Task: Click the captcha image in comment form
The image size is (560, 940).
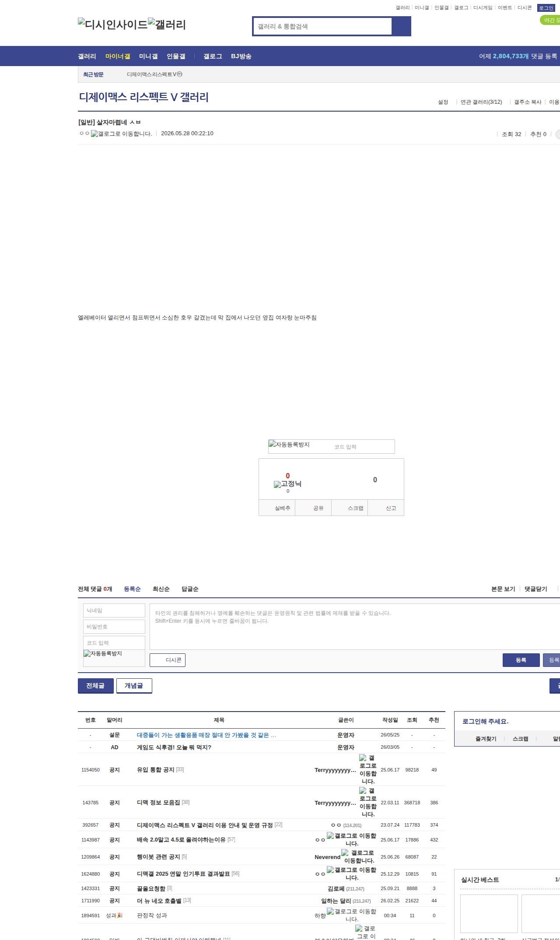Action: 103,653
